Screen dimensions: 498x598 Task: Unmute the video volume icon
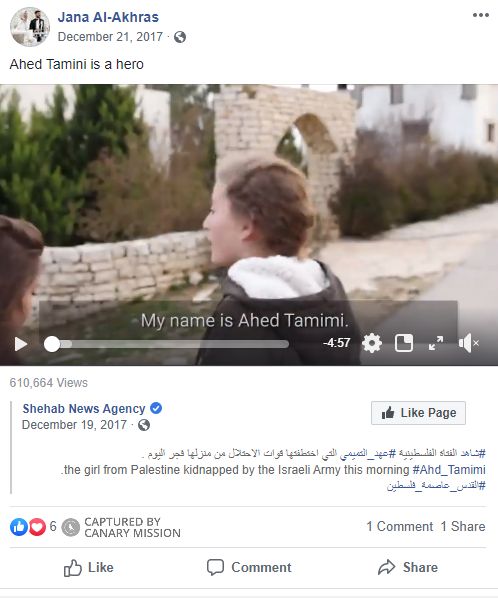pos(469,343)
